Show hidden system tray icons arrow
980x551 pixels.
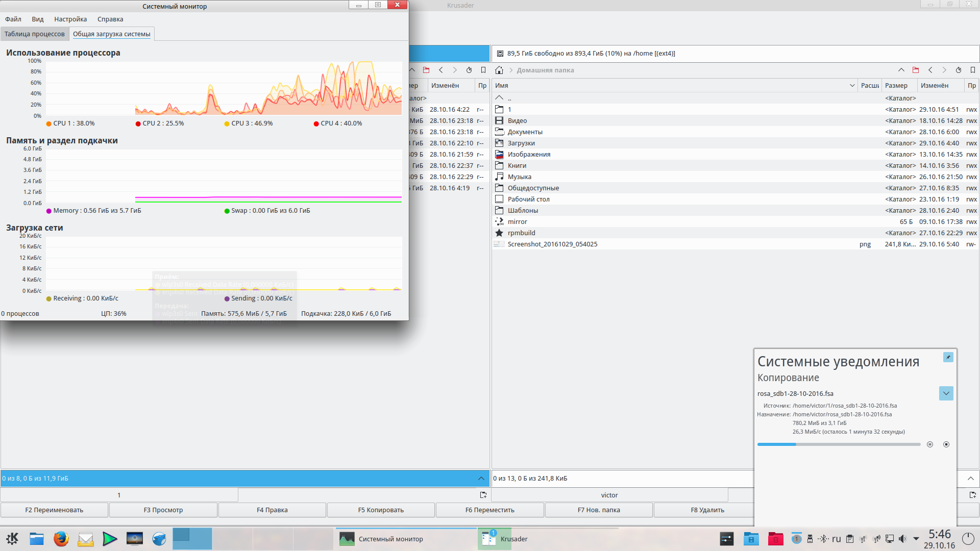(x=916, y=539)
